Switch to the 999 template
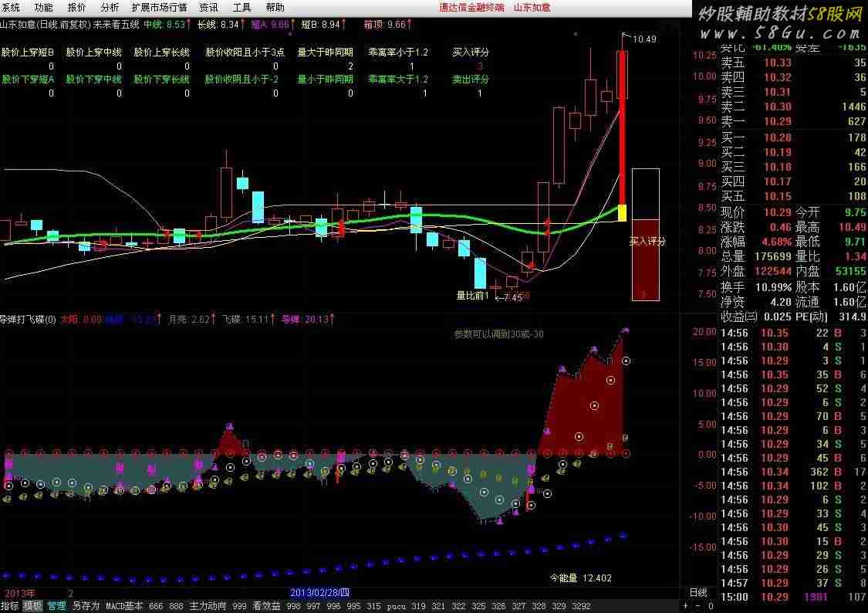The height and width of the screenshot is (613, 868). tap(239, 606)
